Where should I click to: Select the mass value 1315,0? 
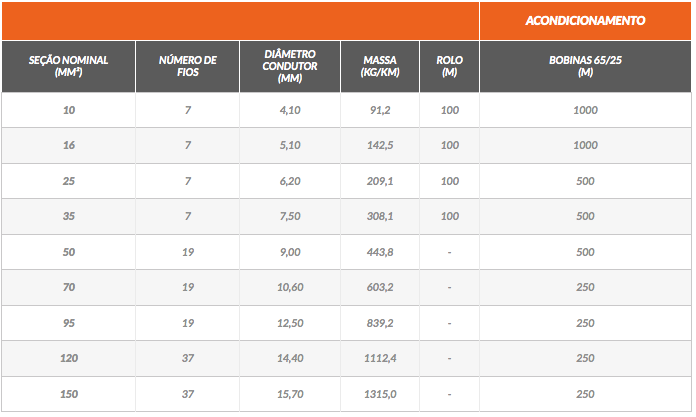tap(380, 394)
